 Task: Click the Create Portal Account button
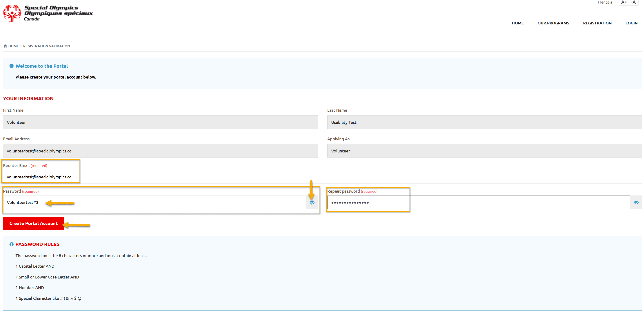(x=33, y=223)
